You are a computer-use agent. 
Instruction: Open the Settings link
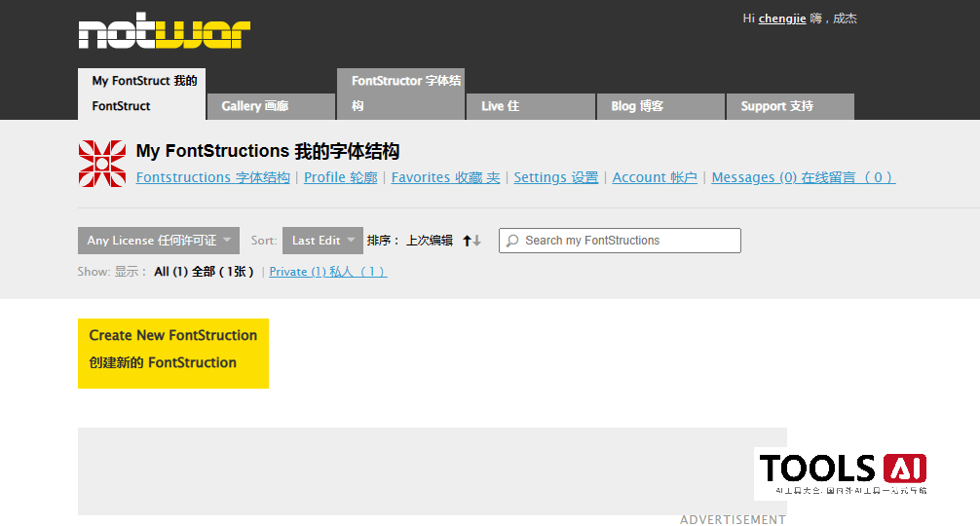[555, 177]
